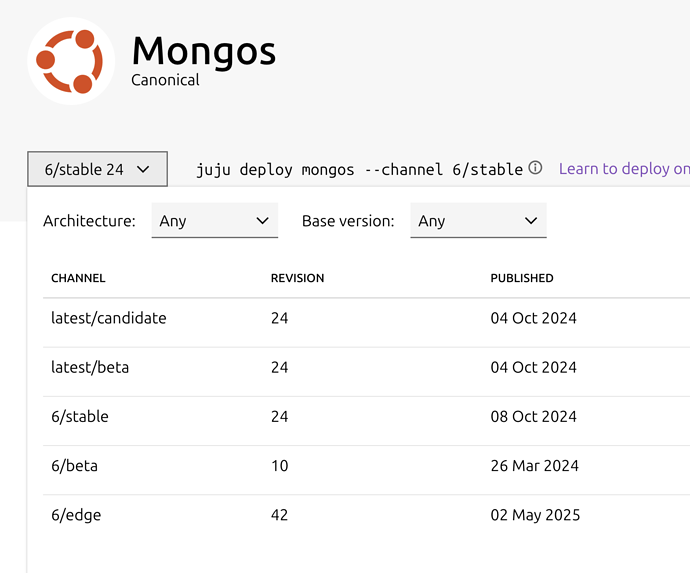
Task: Expand the Architecture Any dropdown
Action: 215,220
